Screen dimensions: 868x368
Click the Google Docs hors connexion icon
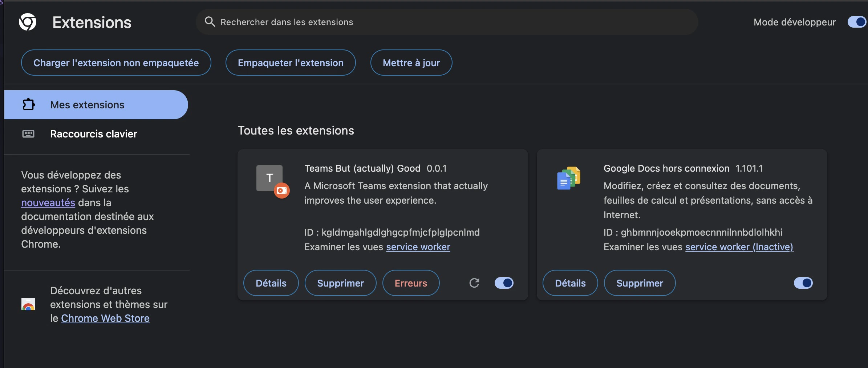point(569,178)
